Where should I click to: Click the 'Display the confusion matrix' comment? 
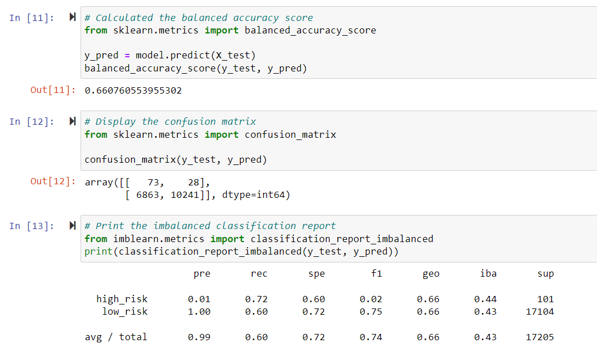(x=170, y=121)
